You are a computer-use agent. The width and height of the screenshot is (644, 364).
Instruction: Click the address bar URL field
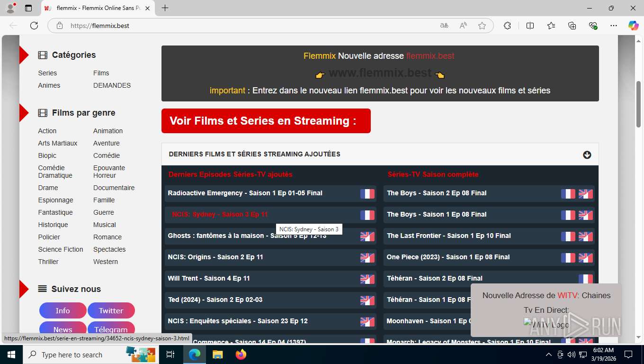(x=251, y=26)
